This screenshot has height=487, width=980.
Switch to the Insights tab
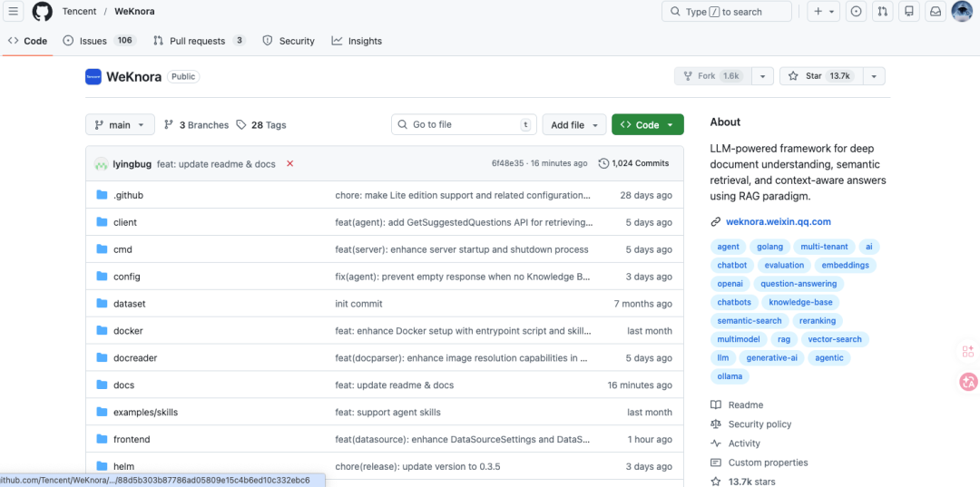357,41
